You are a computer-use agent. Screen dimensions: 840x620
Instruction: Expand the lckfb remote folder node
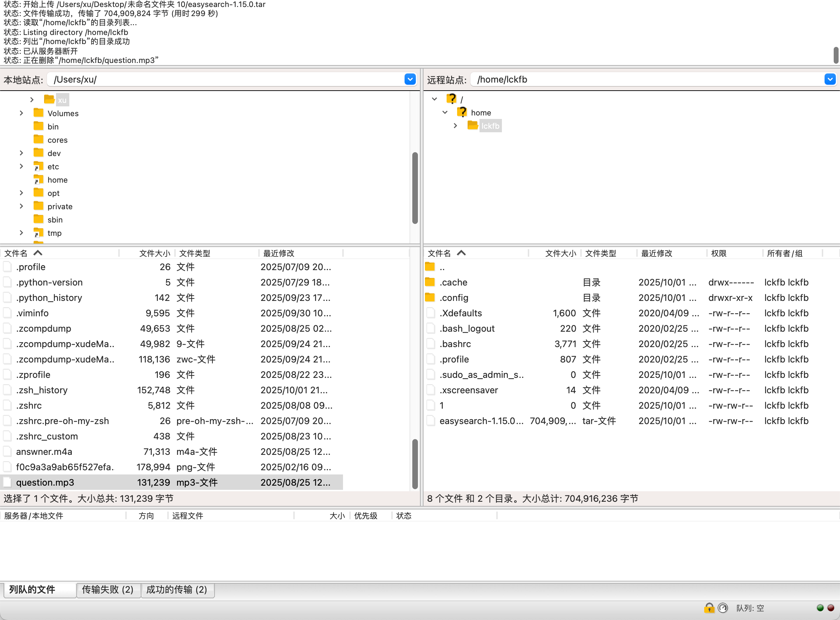click(455, 126)
